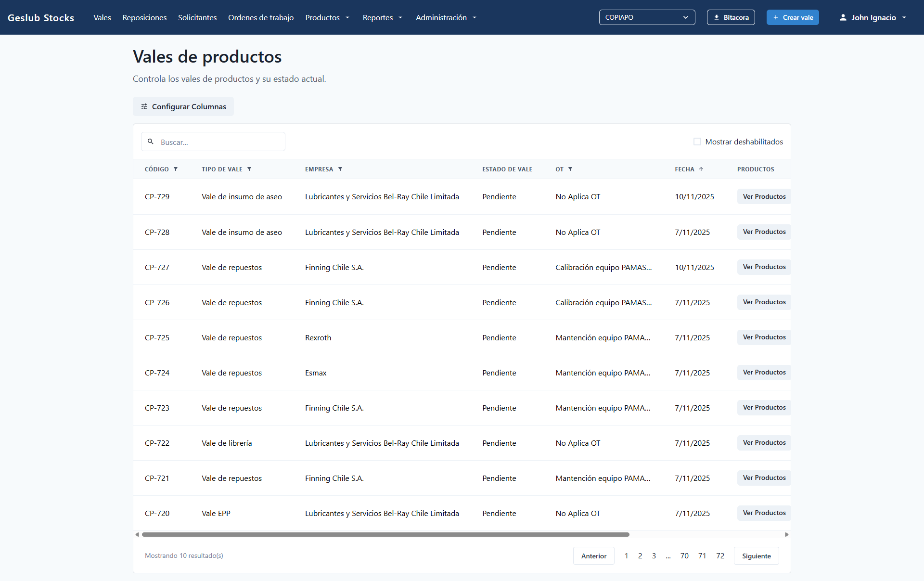Screen dimensions: 924x581
Task: Download the Bitacora log
Action: pos(731,17)
